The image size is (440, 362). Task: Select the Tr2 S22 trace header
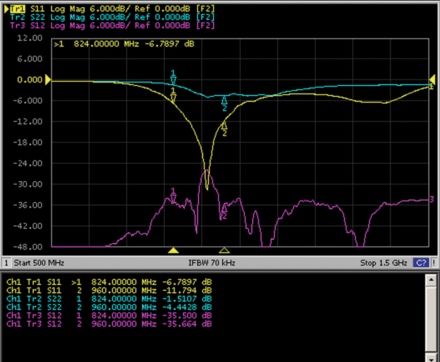[113, 17]
